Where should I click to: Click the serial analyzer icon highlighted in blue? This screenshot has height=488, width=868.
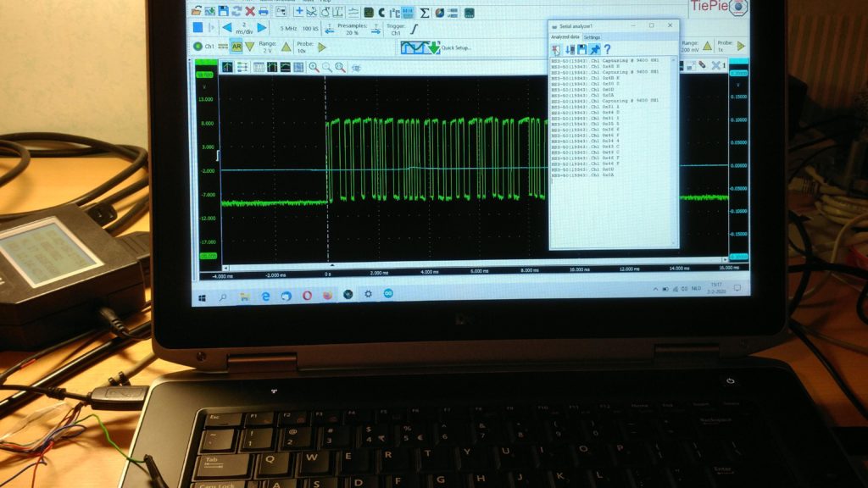point(408,12)
